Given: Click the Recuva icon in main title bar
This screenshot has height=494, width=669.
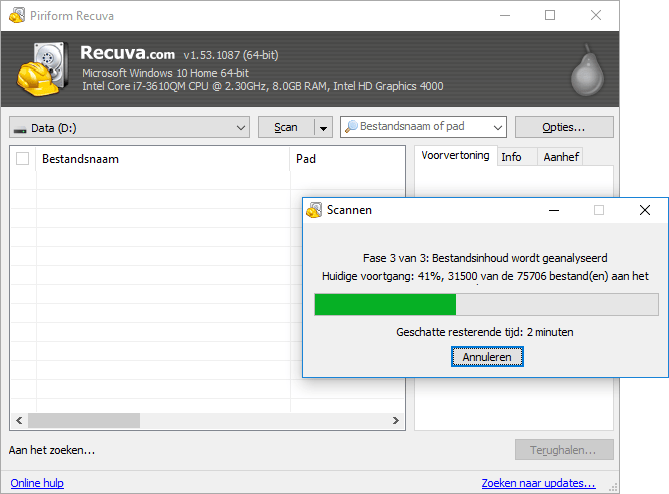Looking at the screenshot, I should coord(17,16).
